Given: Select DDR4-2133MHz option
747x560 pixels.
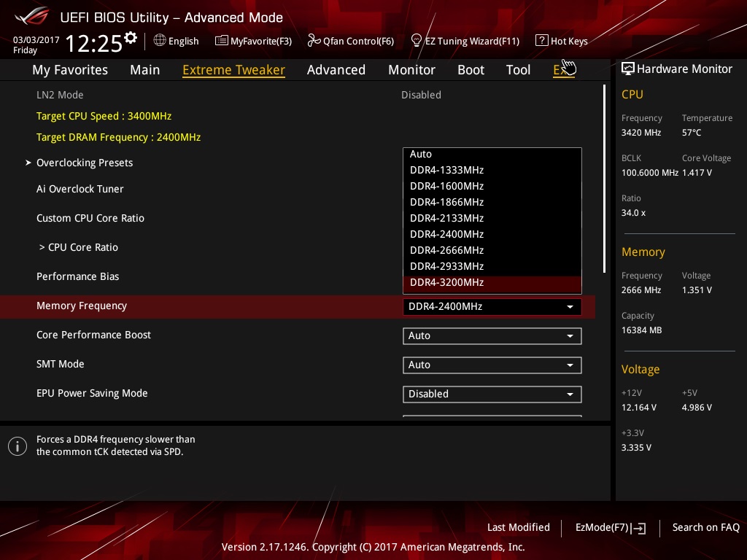Looking at the screenshot, I should click(492, 218).
